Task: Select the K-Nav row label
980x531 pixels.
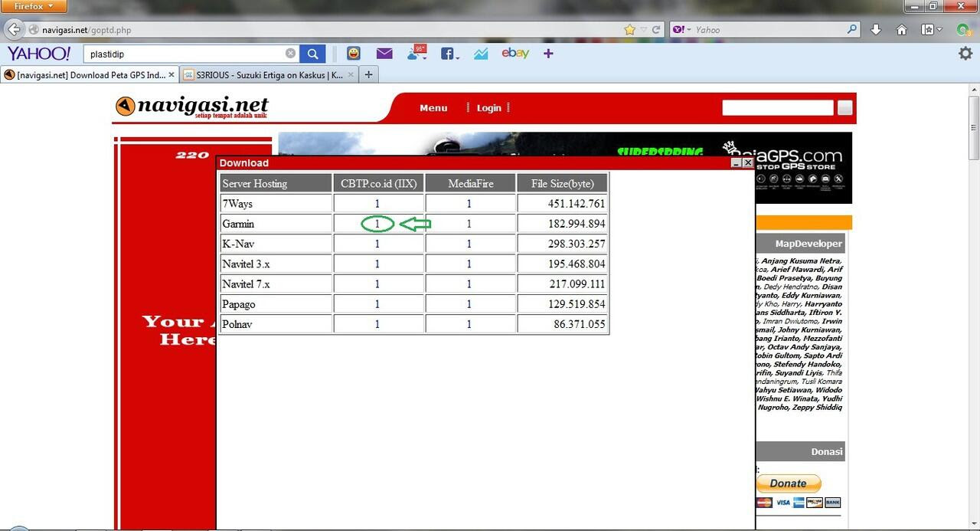Action: [x=276, y=244]
